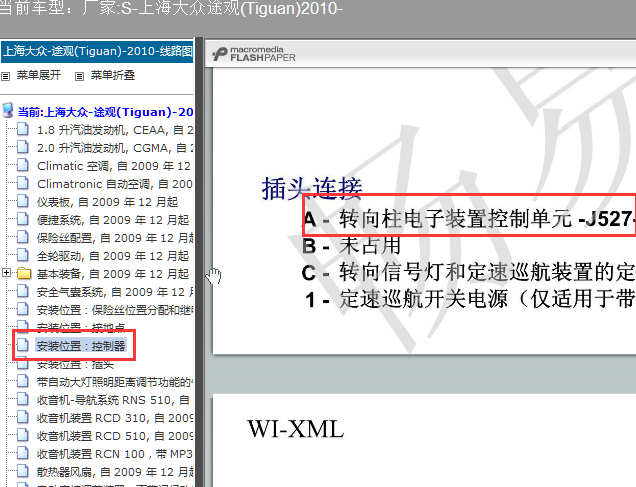Click the list icon beside 菜单折叠
Viewport: 636px width, 487px height.
coord(80,76)
